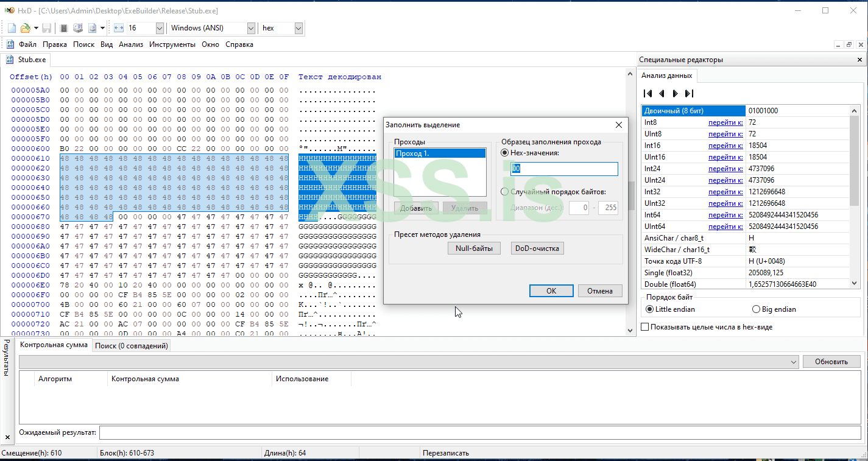Open the Инструменты menu
The image size is (868, 461).
pyautogui.click(x=172, y=44)
